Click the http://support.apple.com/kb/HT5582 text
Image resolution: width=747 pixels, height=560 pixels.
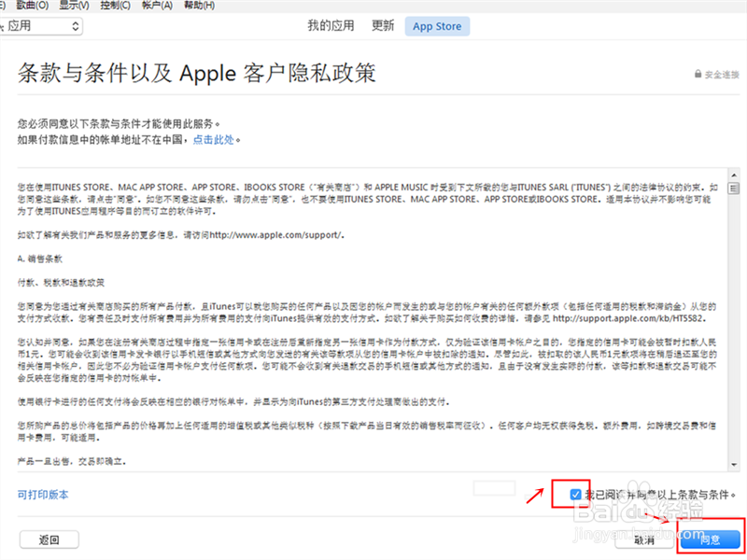tap(627, 318)
